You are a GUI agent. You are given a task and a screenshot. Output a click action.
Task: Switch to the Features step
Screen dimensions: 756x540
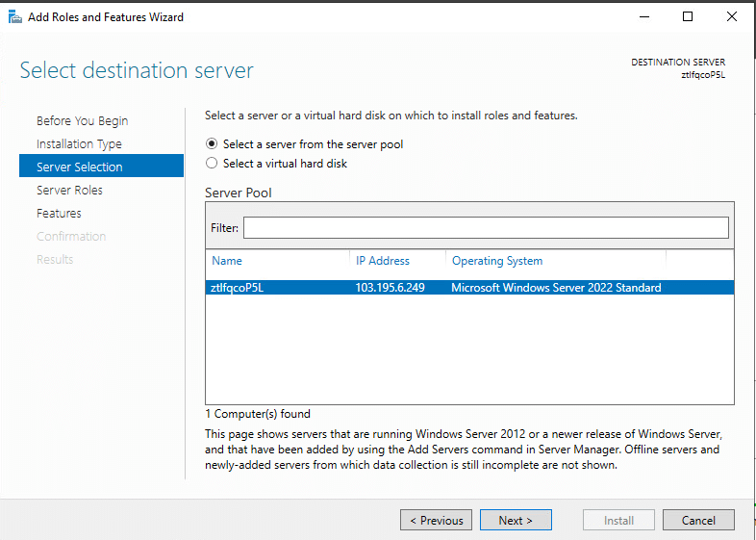tap(59, 214)
